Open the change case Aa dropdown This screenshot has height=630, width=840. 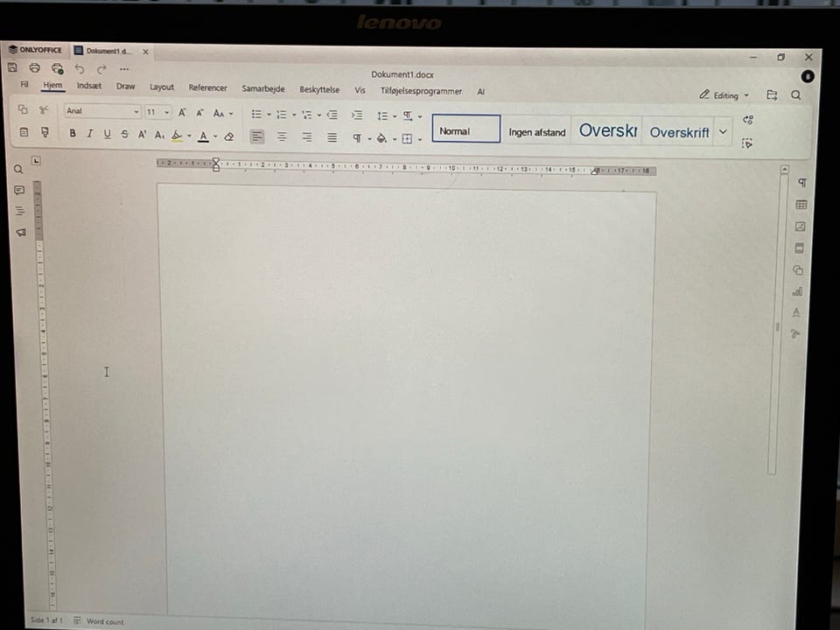[223, 113]
